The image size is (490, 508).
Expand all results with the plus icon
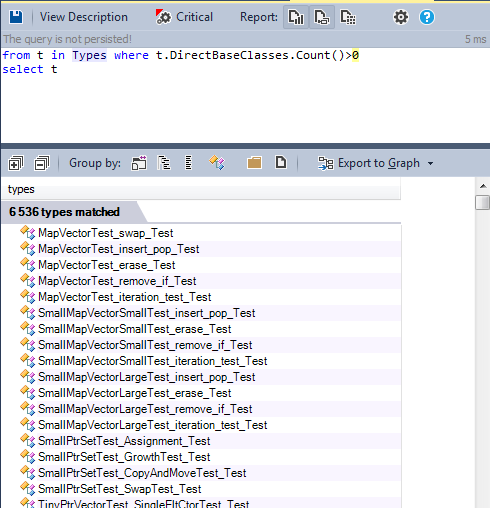(16, 163)
